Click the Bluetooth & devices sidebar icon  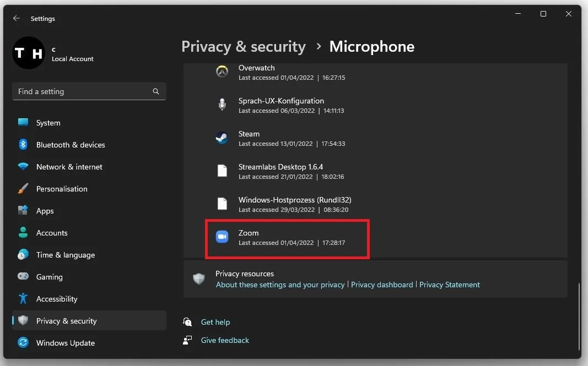pos(23,145)
